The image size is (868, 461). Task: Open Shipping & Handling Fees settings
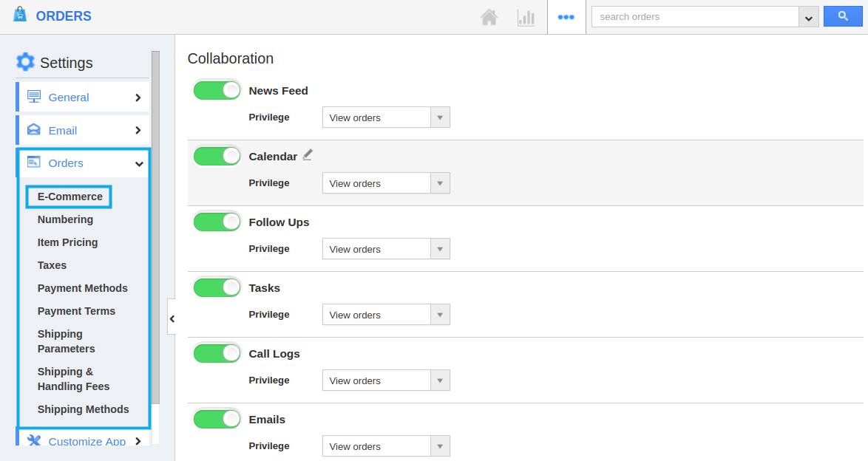coord(74,379)
